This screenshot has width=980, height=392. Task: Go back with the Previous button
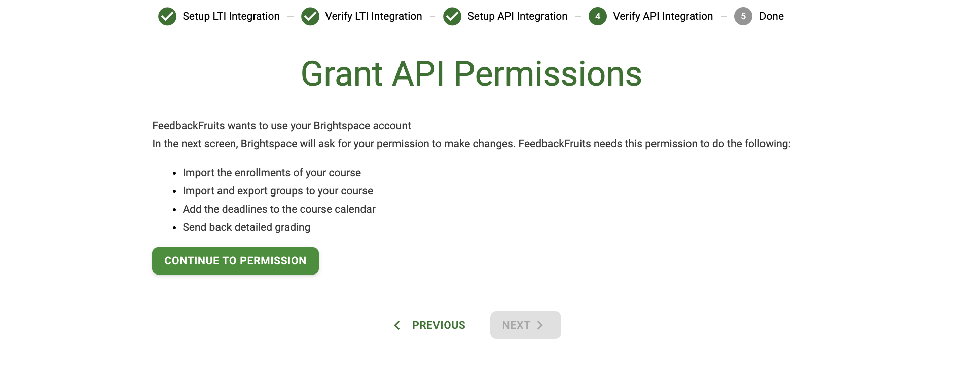coord(429,325)
